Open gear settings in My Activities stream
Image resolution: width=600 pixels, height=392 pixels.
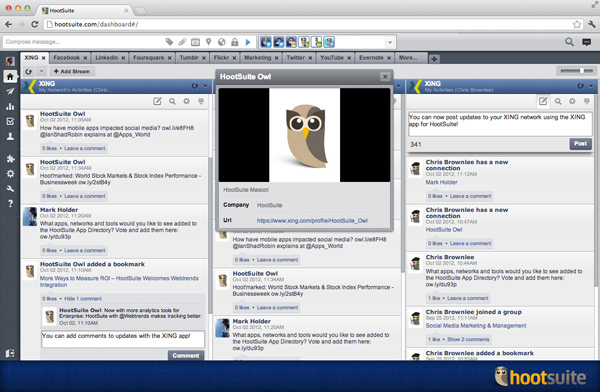click(x=572, y=101)
